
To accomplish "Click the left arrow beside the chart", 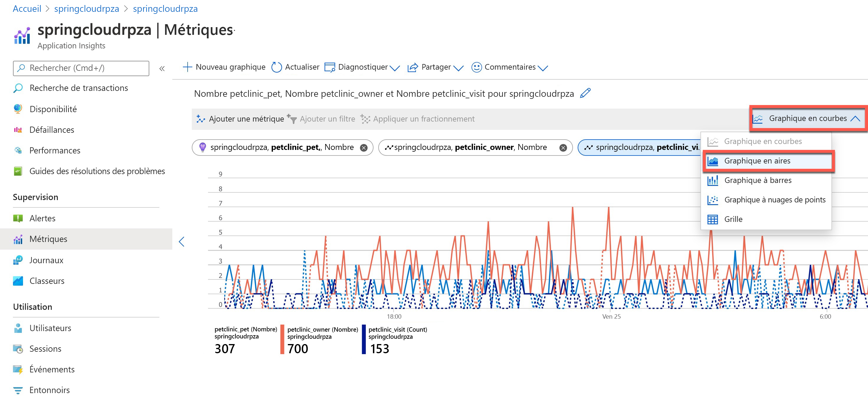I will [x=182, y=241].
